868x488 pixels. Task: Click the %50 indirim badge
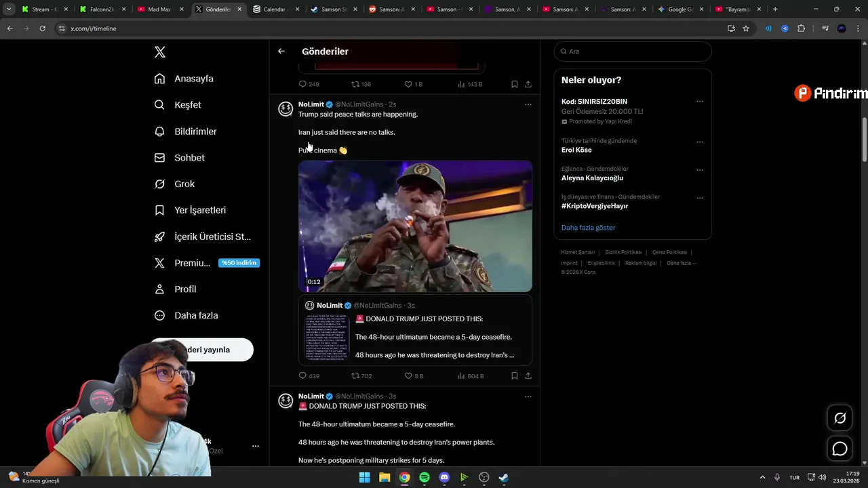239,263
